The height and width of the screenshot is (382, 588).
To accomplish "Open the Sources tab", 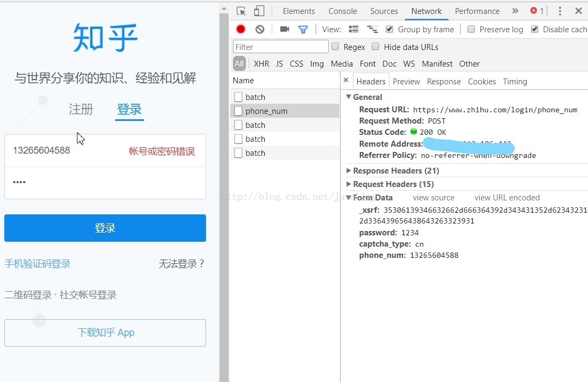I will pyautogui.click(x=384, y=11).
